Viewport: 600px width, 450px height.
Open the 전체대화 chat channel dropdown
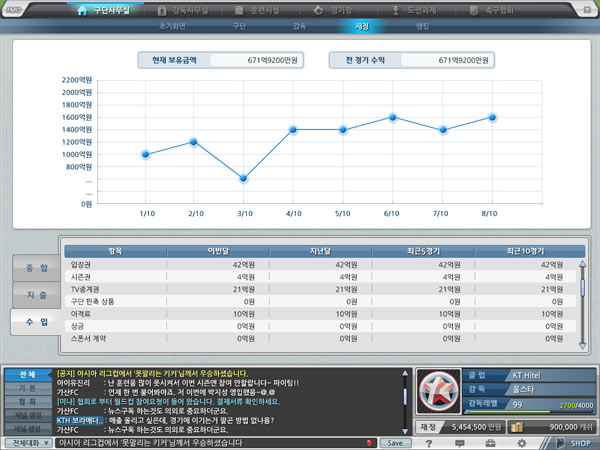click(29, 443)
